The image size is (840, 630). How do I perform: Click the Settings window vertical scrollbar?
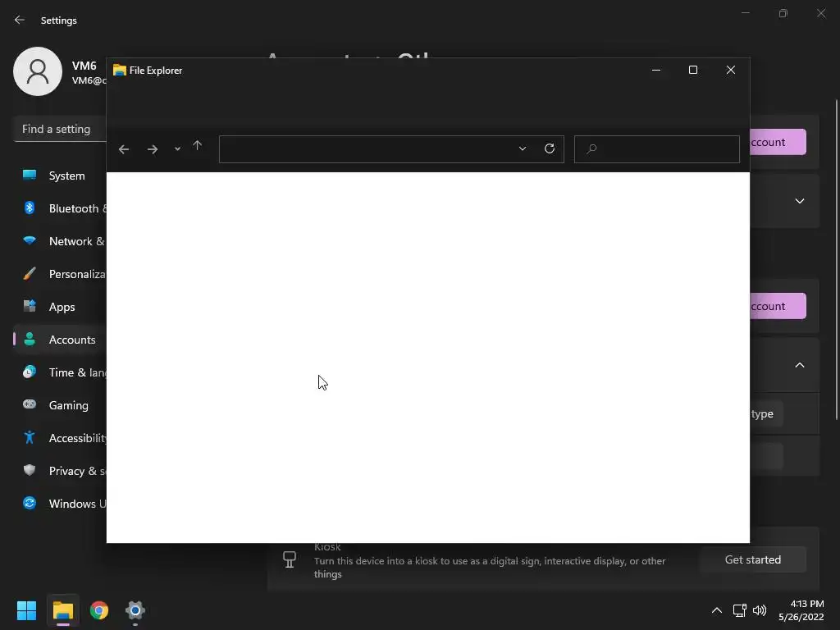[837, 260]
